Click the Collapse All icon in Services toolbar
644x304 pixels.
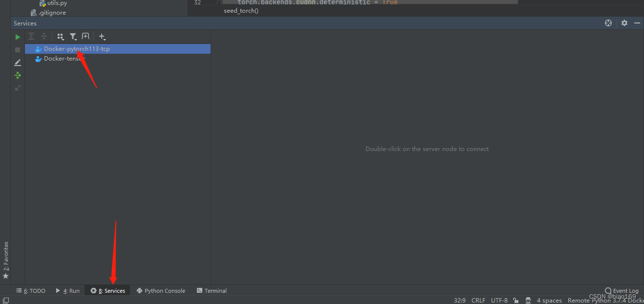point(43,36)
